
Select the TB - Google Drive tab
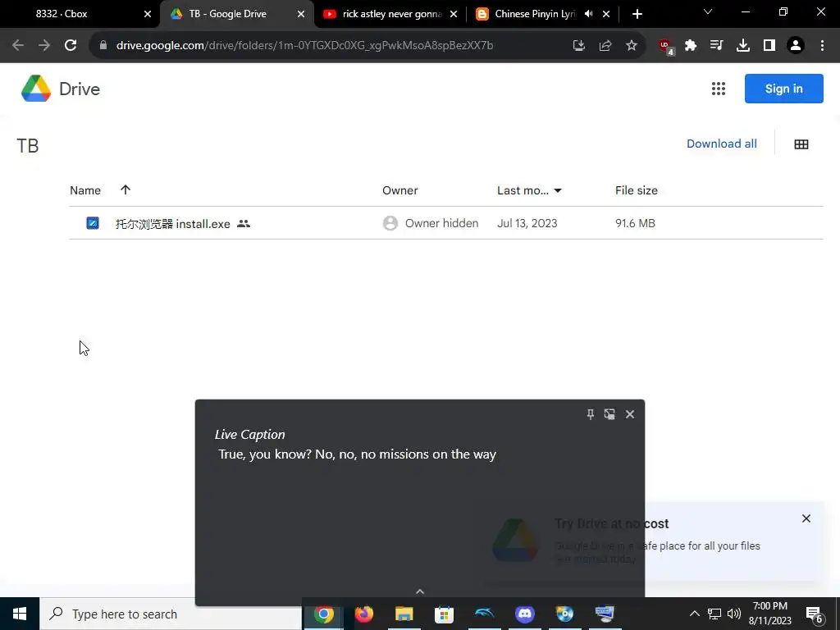point(237,14)
